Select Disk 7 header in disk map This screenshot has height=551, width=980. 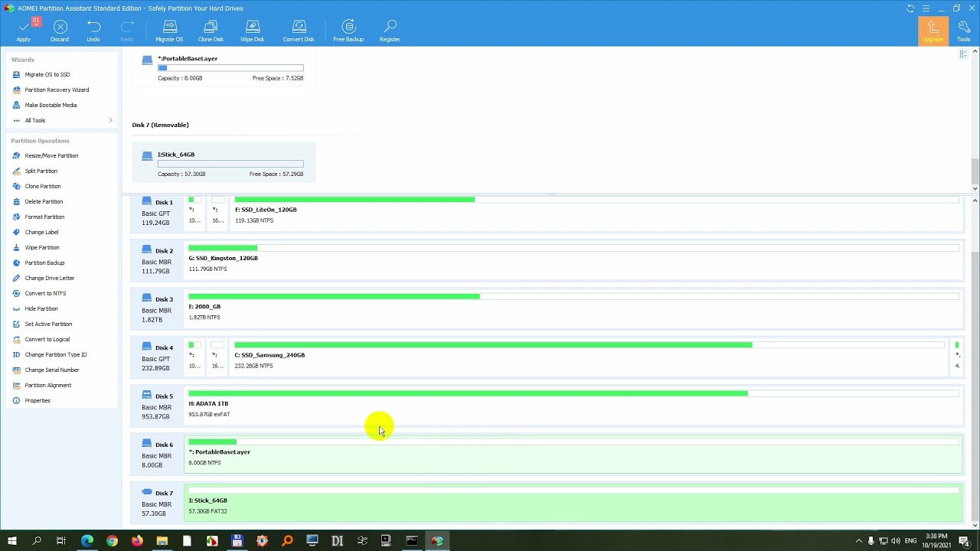point(157,503)
